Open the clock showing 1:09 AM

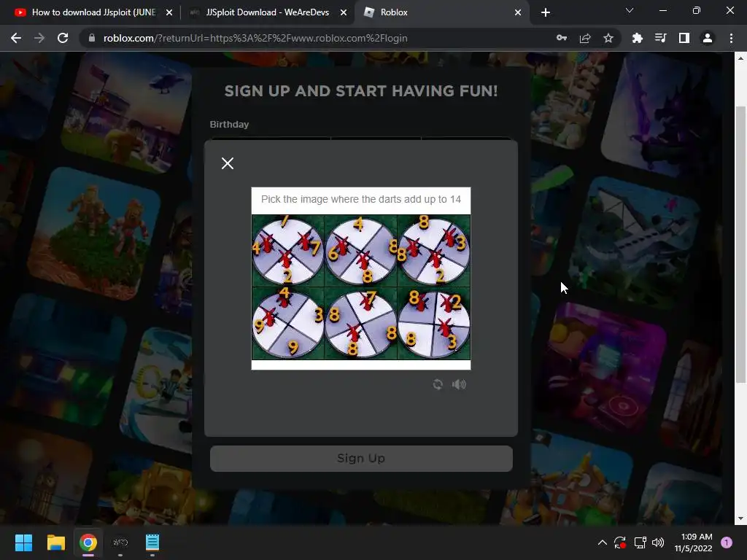point(693,542)
